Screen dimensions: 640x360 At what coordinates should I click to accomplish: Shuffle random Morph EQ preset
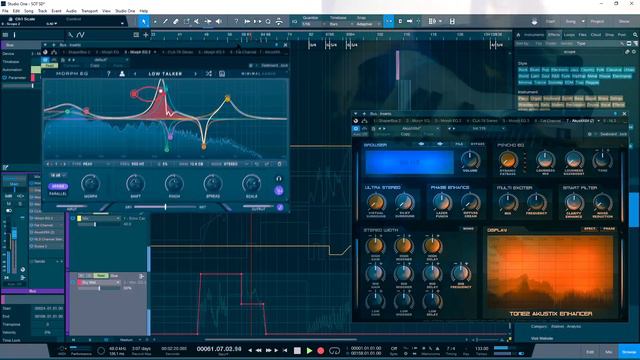tap(209, 74)
